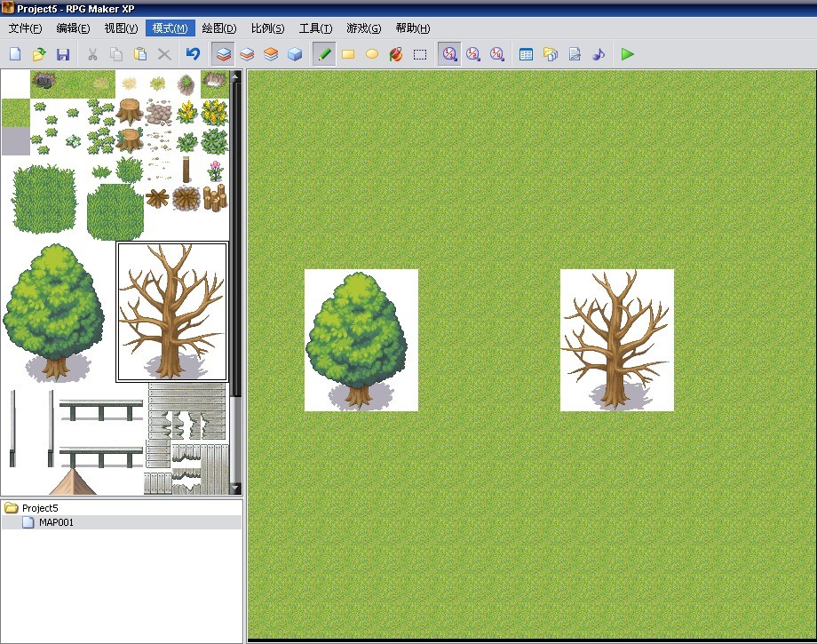817x644 pixels.
Task: Pick the wooden fence rail tile
Action: (100, 409)
